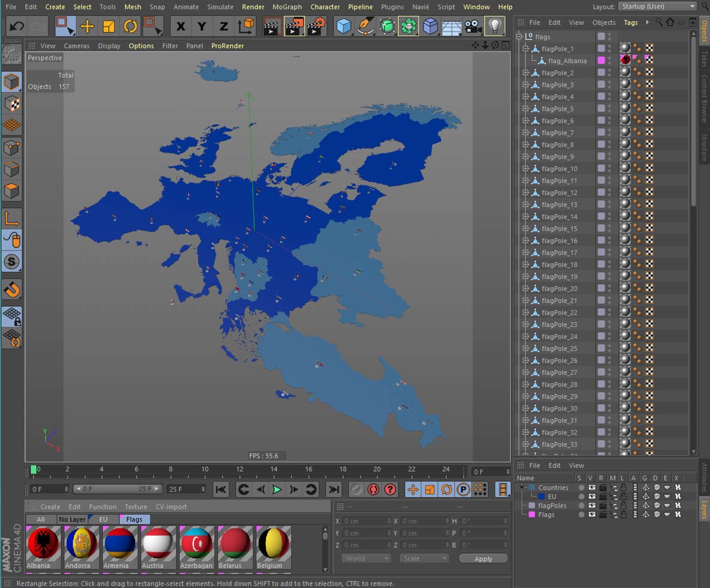Switch to the EU material tab
The height and width of the screenshot is (588, 710).
coord(103,519)
